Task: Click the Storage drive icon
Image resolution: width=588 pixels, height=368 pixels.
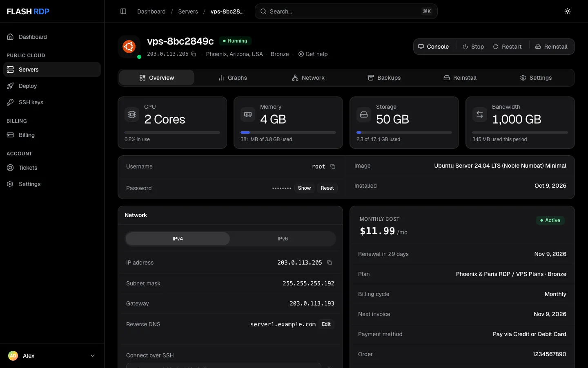Action: [364, 114]
